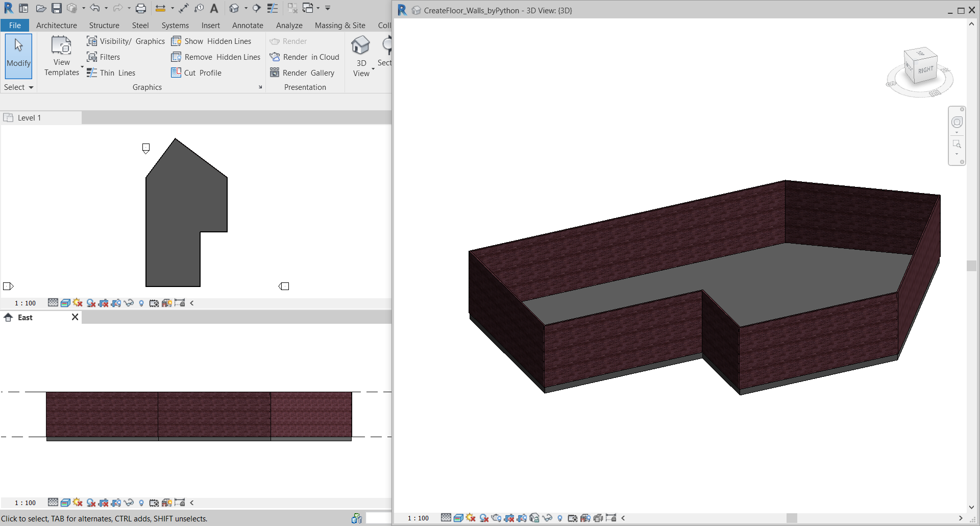Switch to the Architecture ribbon tab
Image resolution: width=980 pixels, height=526 pixels.
coord(57,25)
